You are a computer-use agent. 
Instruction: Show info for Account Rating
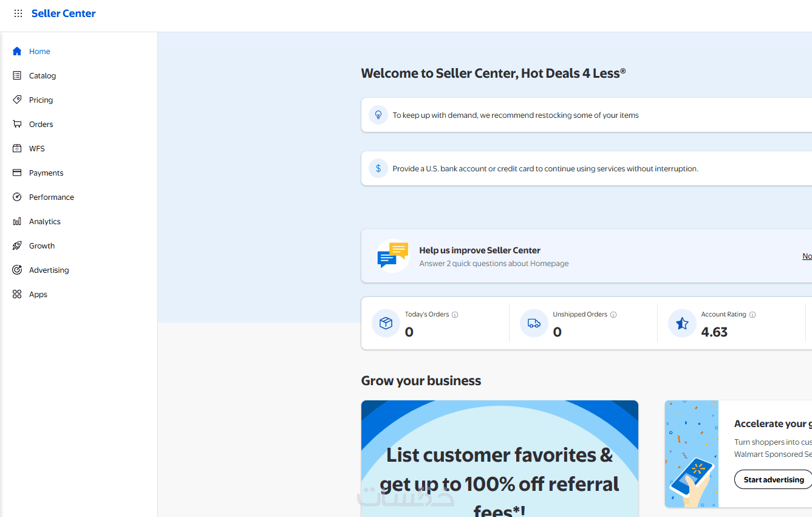752,315
